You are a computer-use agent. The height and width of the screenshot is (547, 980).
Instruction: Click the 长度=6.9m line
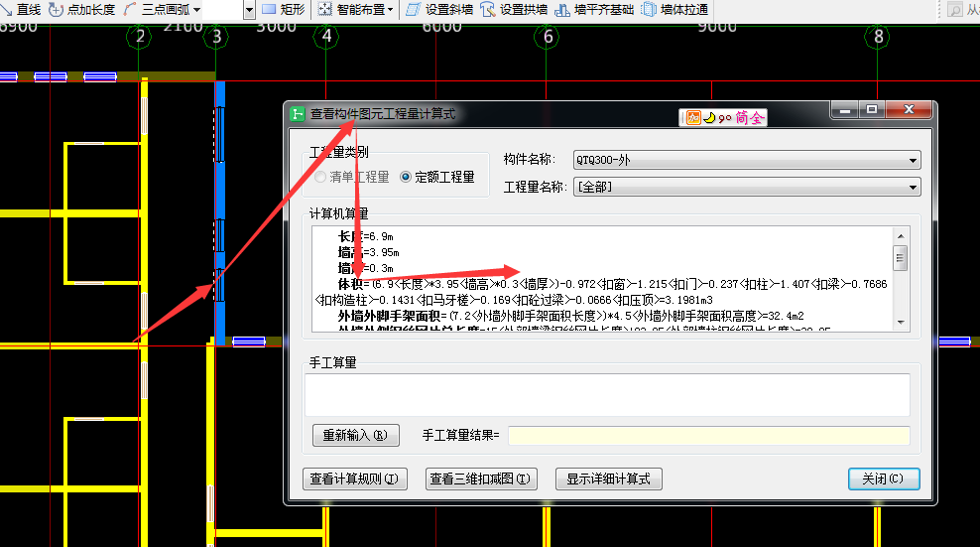(366, 236)
